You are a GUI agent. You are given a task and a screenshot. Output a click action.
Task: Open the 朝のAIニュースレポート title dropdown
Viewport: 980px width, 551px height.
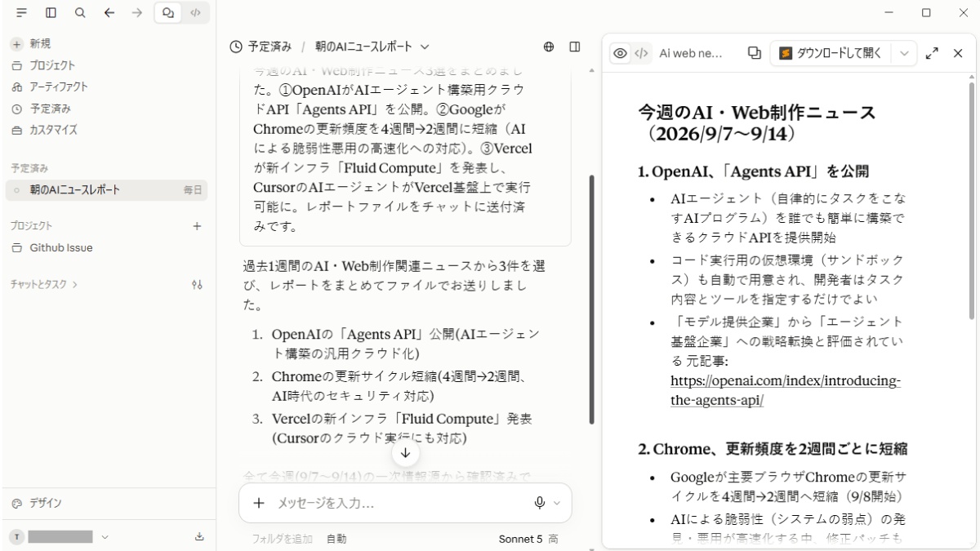click(x=372, y=47)
